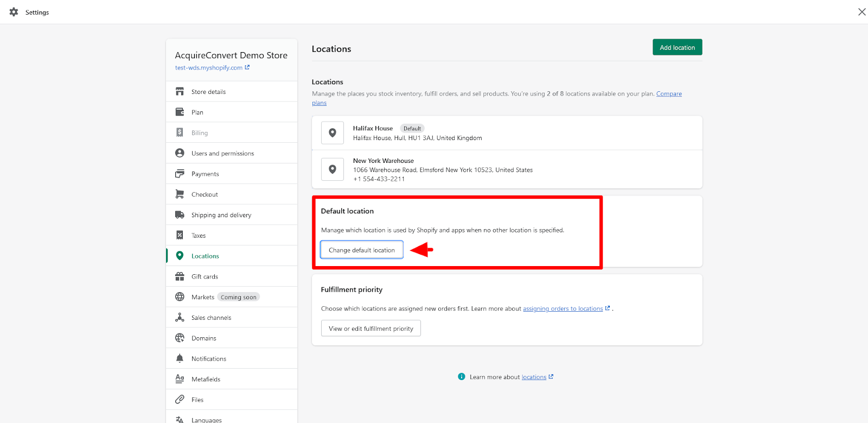868x423 pixels.
Task: Click the Gift cards gift icon
Action: click(x=180, y=276)
